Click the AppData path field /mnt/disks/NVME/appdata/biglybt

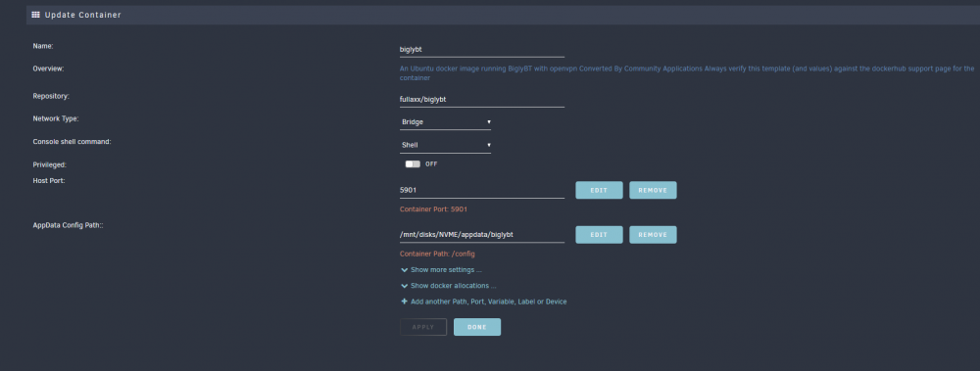tap(482, 235)
